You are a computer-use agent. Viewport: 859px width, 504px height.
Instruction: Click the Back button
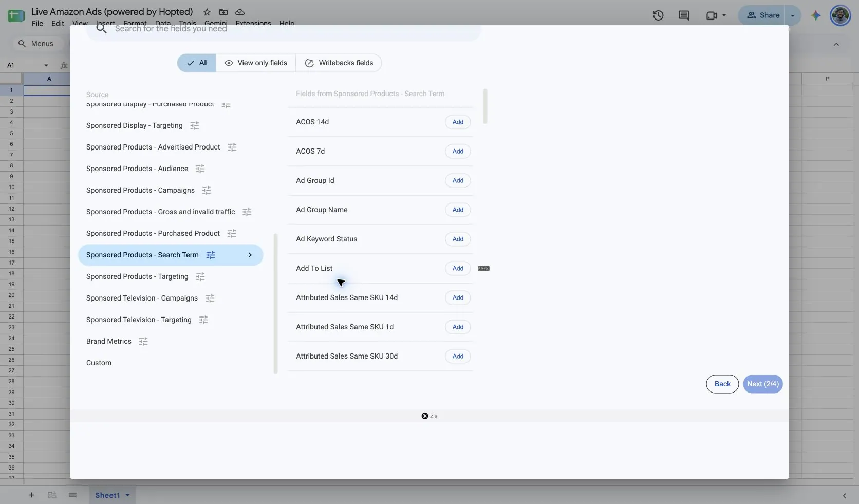(722, 384)
